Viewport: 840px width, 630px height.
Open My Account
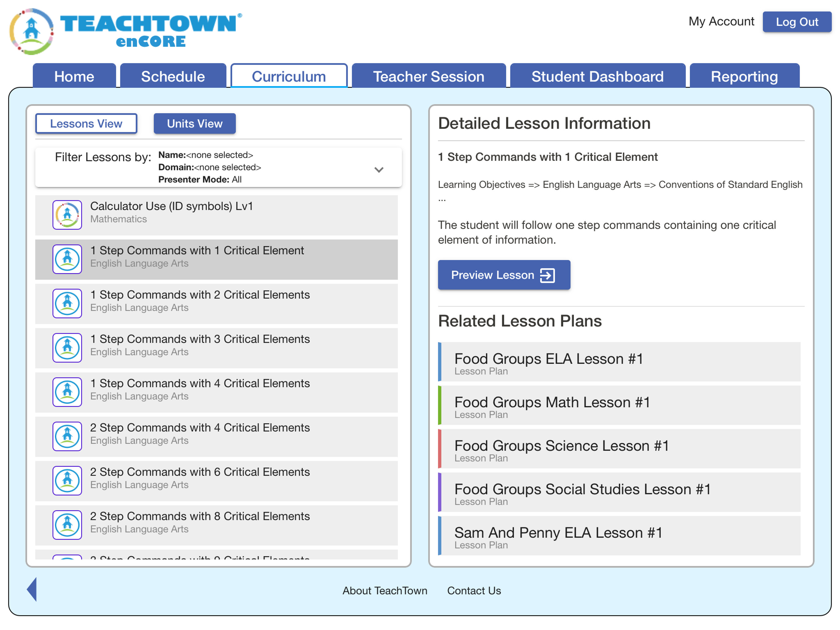pos(721,21)
